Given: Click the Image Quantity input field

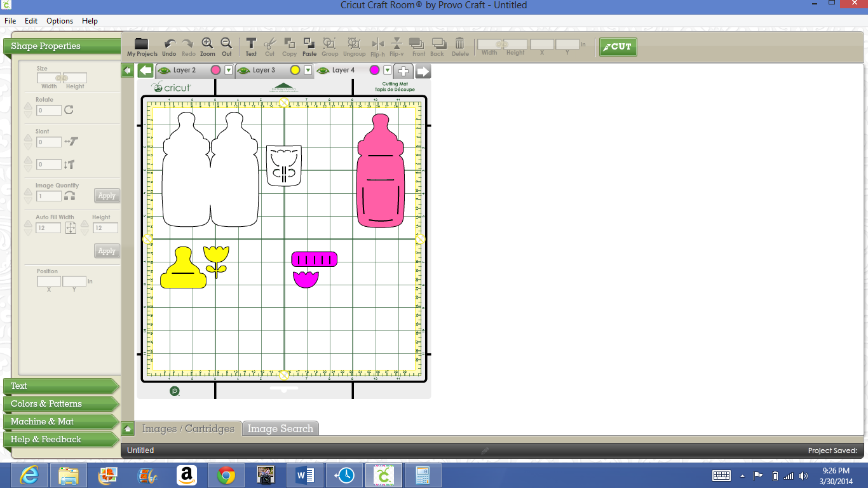Looking at the screenshot, I should point(49,196).
